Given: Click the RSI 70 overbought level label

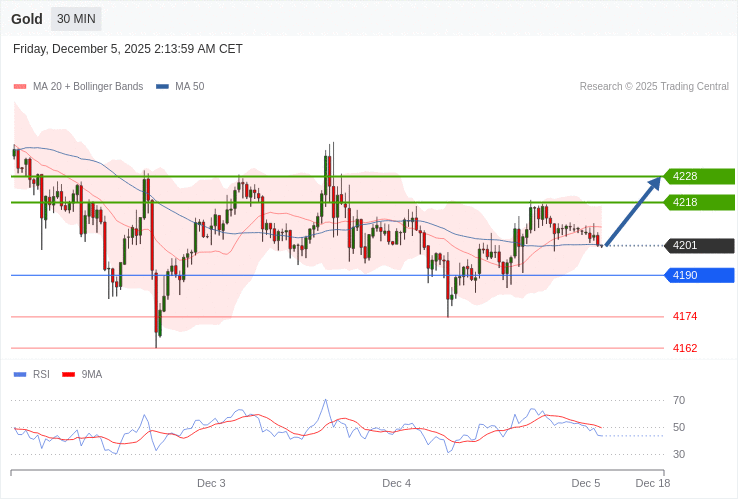Looking at the screenshot, I should click(679, 400).
